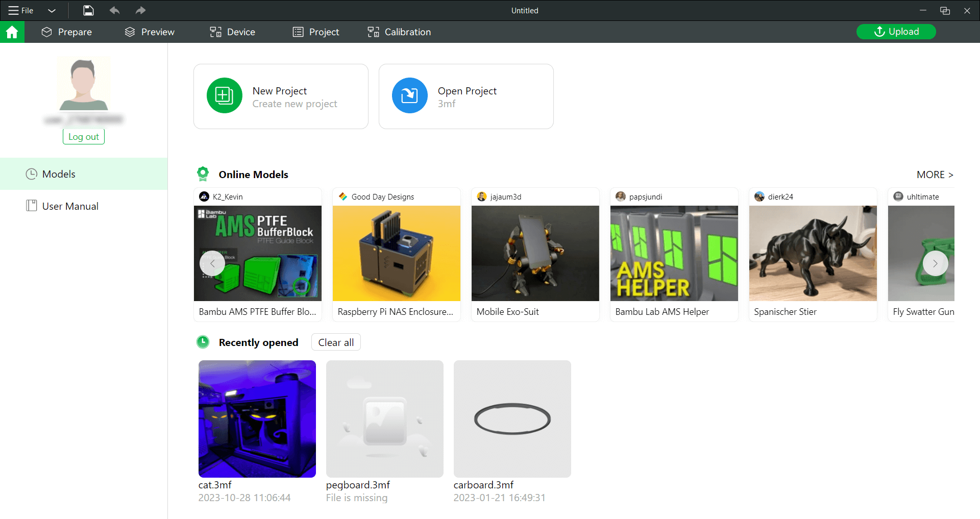
Task: Open Raspberry Pi NAS Enclosure thumbnail
Action: click(397, 253)
